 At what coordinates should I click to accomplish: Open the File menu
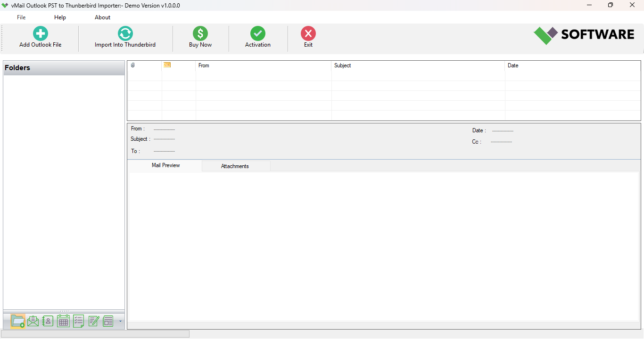coord(21,17)
